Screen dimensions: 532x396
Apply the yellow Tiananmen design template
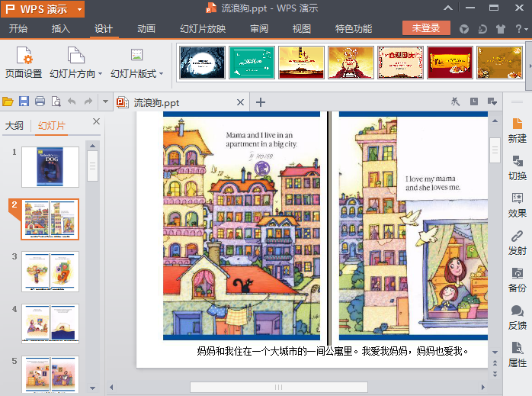[x=301, y=63]
